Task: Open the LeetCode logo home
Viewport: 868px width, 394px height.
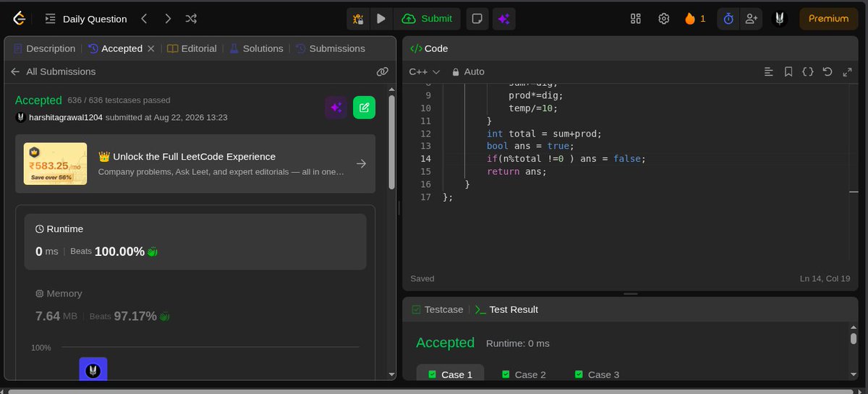Action: [20, 19]
